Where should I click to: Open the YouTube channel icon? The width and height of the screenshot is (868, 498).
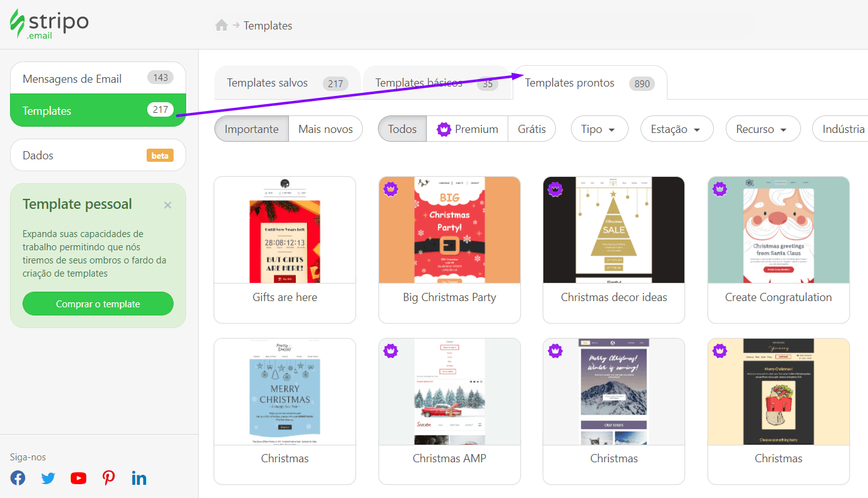click(x=78, y=478)
